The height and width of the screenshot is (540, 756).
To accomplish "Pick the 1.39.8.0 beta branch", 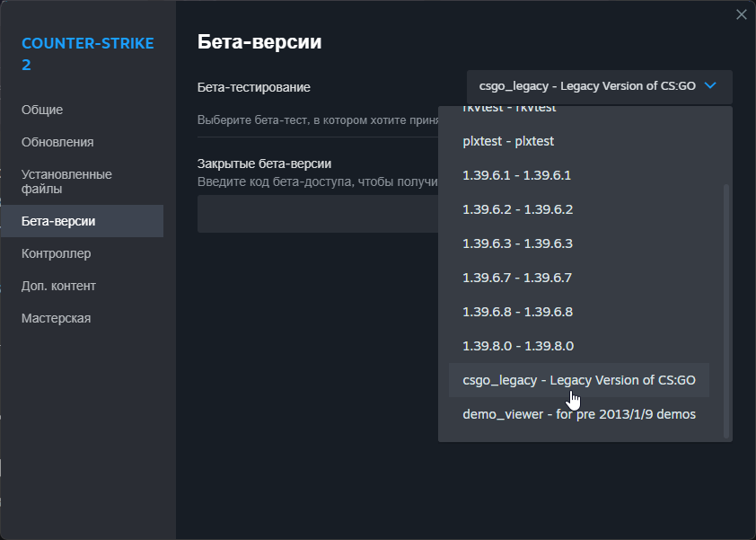I will point(578,346).
